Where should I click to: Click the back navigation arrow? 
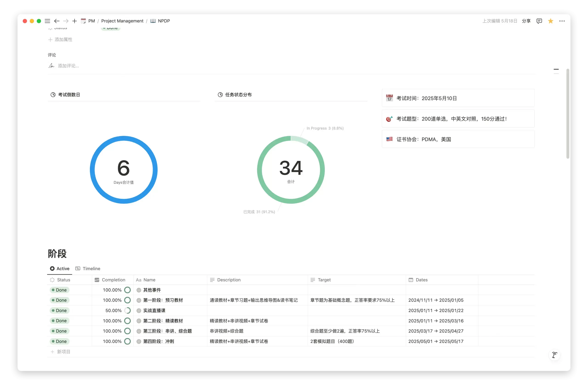57,21
